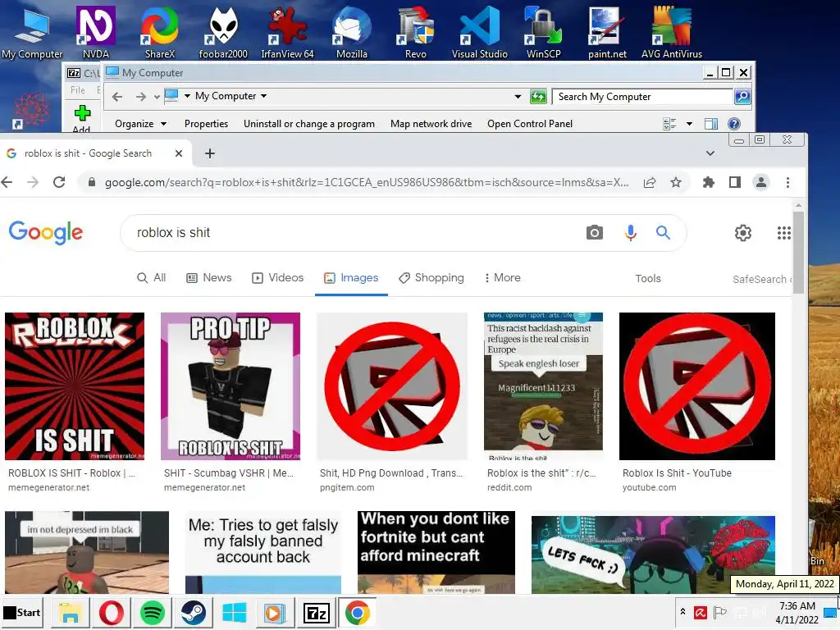Screen dimensions: 840x630
Task: Open Steam from the taskbar
Action: [193, 612]
